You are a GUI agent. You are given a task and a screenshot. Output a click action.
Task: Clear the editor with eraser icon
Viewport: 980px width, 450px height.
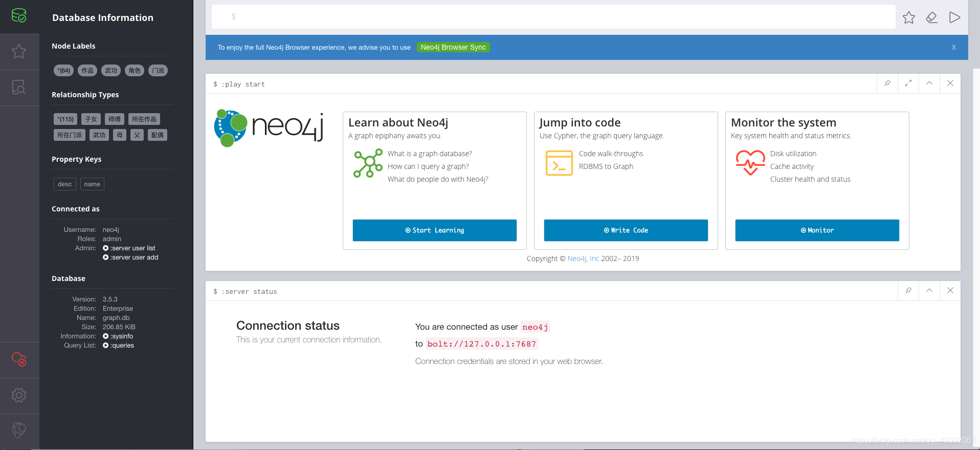932,17
